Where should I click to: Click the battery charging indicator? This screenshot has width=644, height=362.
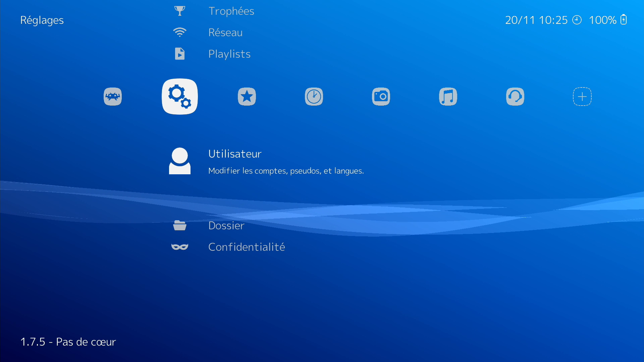coord(624,20)
